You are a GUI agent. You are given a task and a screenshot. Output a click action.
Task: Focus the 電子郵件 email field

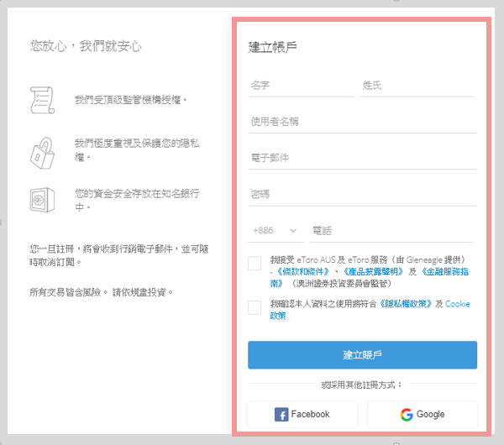pos(362,159)
